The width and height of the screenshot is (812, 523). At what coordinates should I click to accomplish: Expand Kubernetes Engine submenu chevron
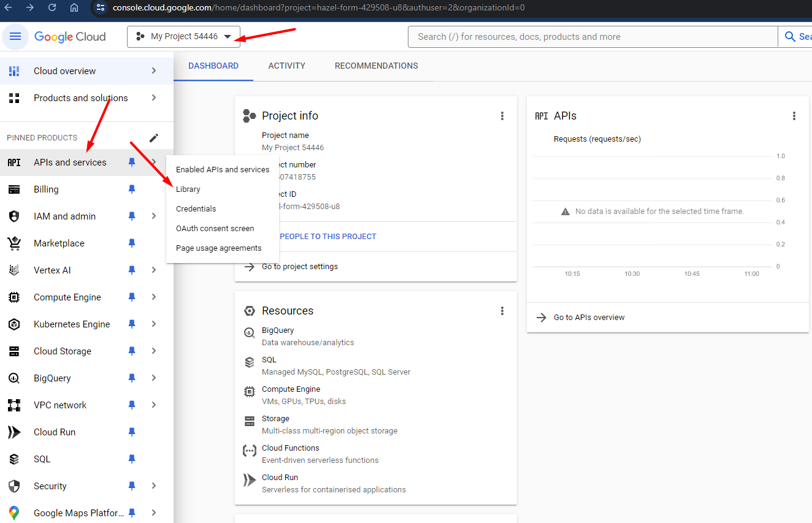pyautogui.click(x=154, y=324)
